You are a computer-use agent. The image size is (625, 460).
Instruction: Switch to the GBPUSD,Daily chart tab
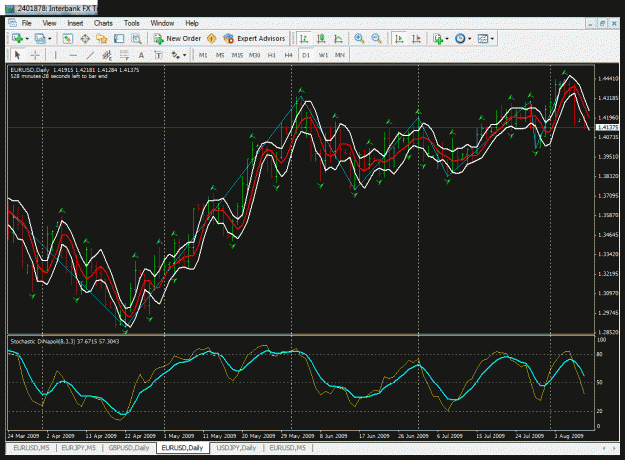pos(129,448)
